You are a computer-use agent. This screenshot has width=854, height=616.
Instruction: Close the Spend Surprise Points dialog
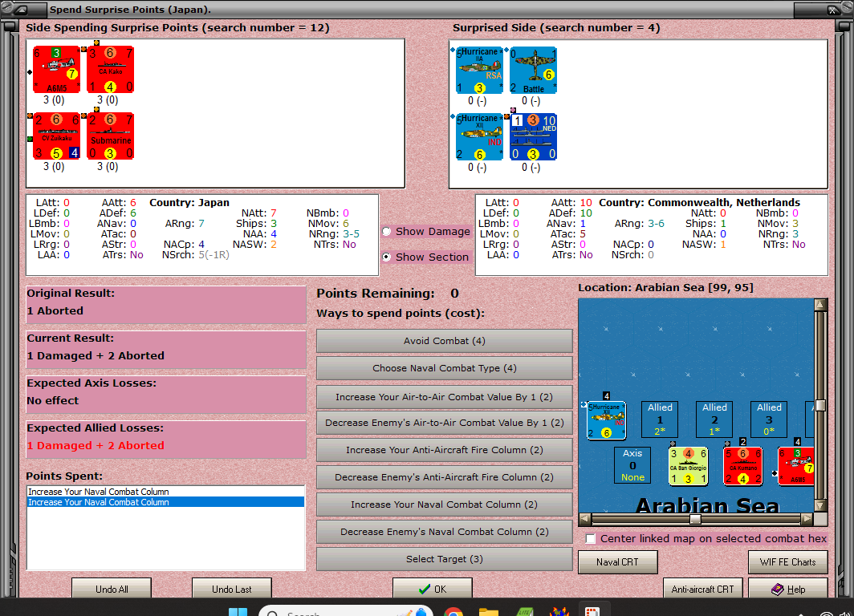(x=832, y=10)
